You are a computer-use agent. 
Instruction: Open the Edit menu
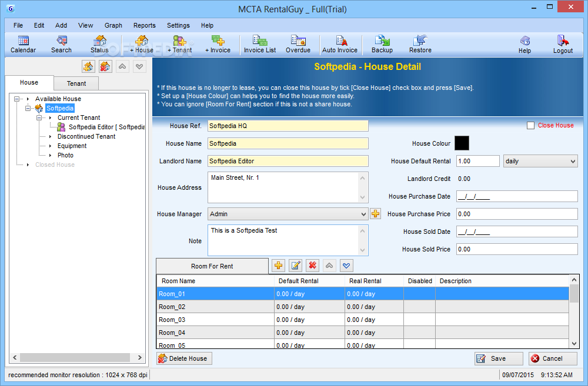click(x=39, y=25)
